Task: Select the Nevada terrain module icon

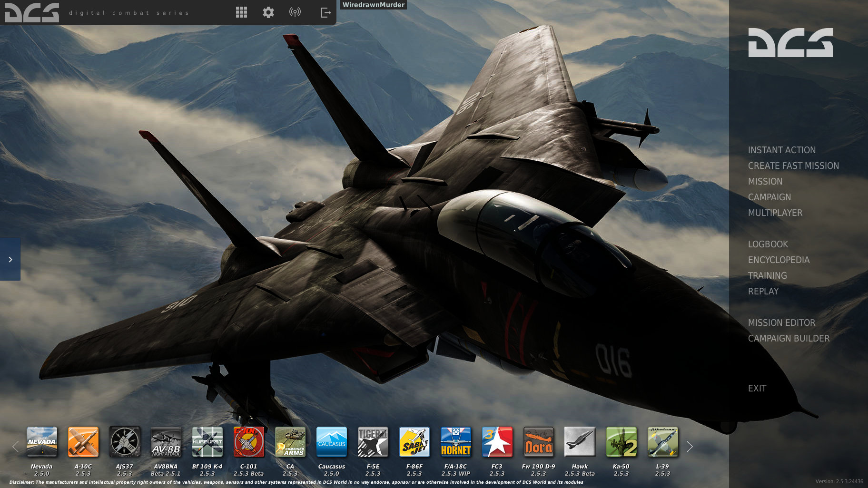Action: click(x=42, y=442)
